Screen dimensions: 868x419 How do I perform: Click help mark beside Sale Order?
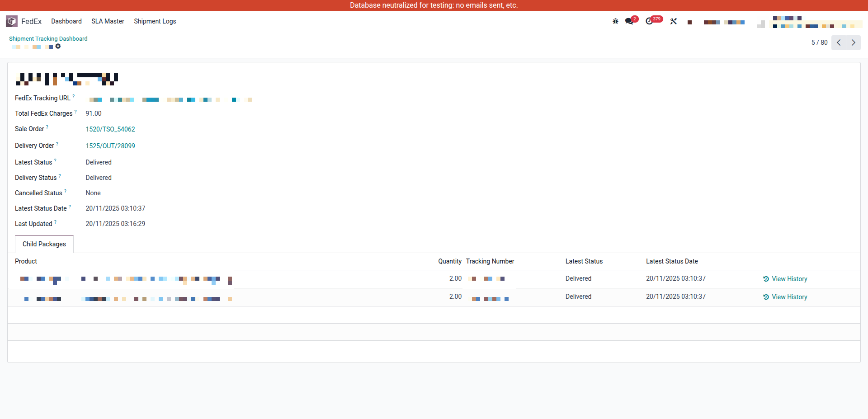(x=47, y=127)
